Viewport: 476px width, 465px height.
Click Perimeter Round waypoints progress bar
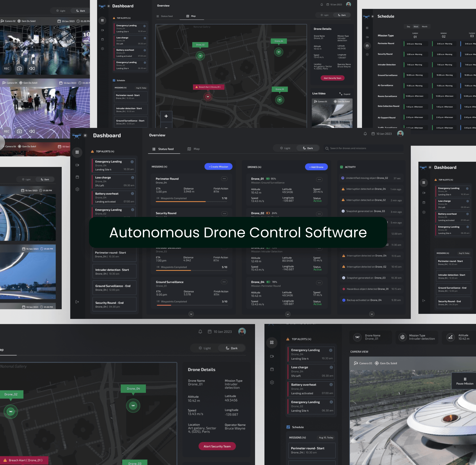tap(191, 202)
